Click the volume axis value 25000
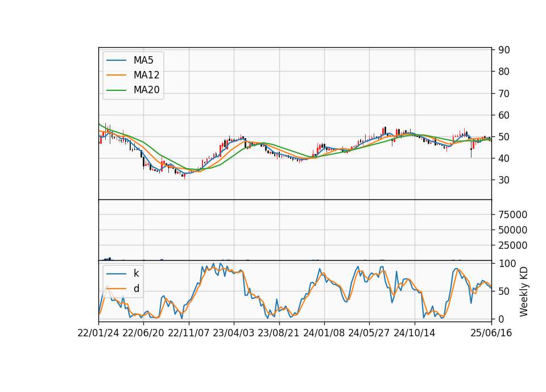This screenshot has width=546, height=392. tap(512, 245)
